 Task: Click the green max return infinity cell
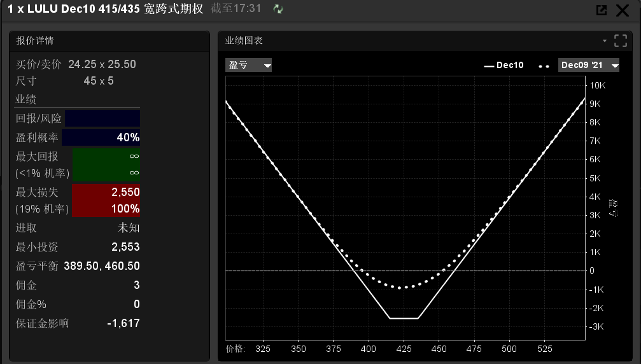[x=106, y=165]
